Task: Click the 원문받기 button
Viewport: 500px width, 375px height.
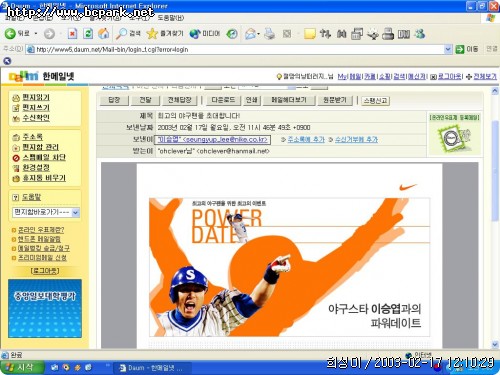Action: [x=334, y=100]
